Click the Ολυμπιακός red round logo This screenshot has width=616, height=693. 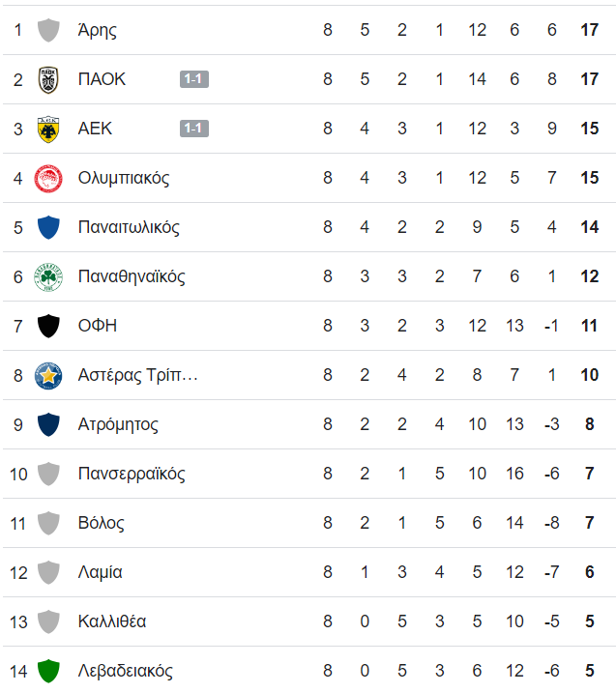point(48,179)
